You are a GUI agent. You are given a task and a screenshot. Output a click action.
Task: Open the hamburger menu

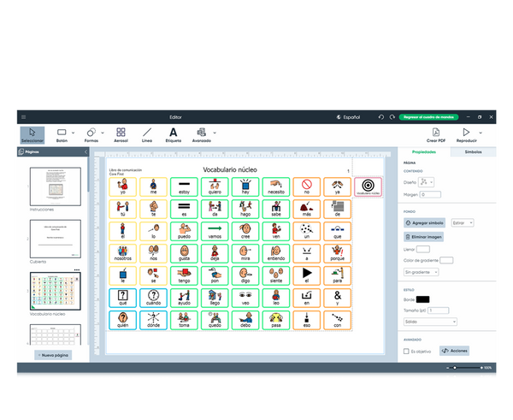point(24,117)
